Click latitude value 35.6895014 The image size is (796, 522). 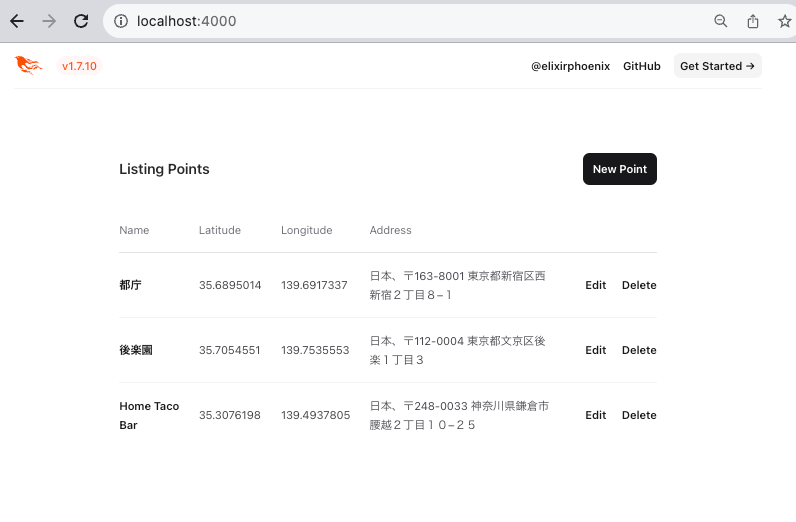pos(230,285)
